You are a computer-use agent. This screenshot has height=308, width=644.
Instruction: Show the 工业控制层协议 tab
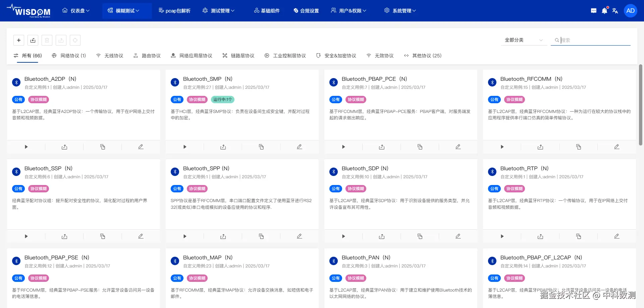pos(285,56)
